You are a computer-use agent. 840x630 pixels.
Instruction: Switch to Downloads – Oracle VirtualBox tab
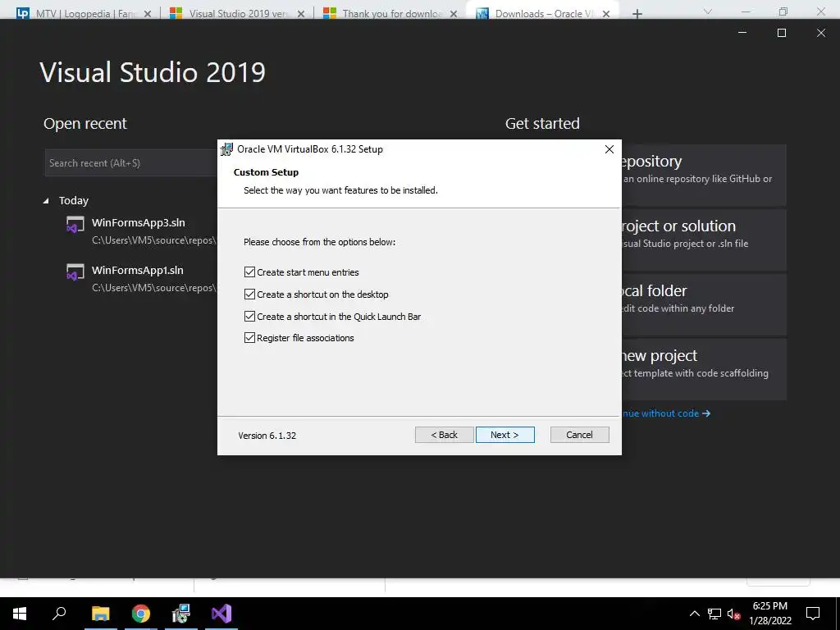pos(542,13)
